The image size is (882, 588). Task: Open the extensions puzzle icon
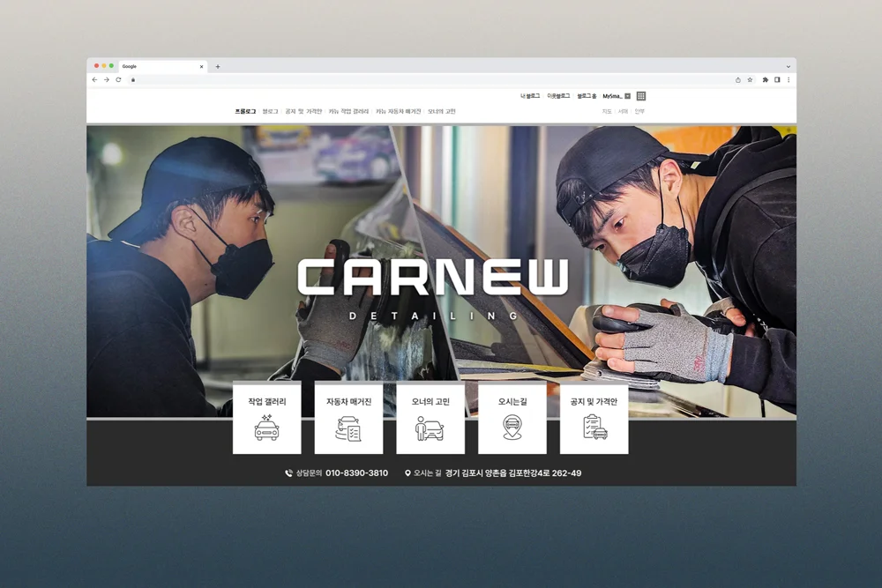click(x=765, y=80)
